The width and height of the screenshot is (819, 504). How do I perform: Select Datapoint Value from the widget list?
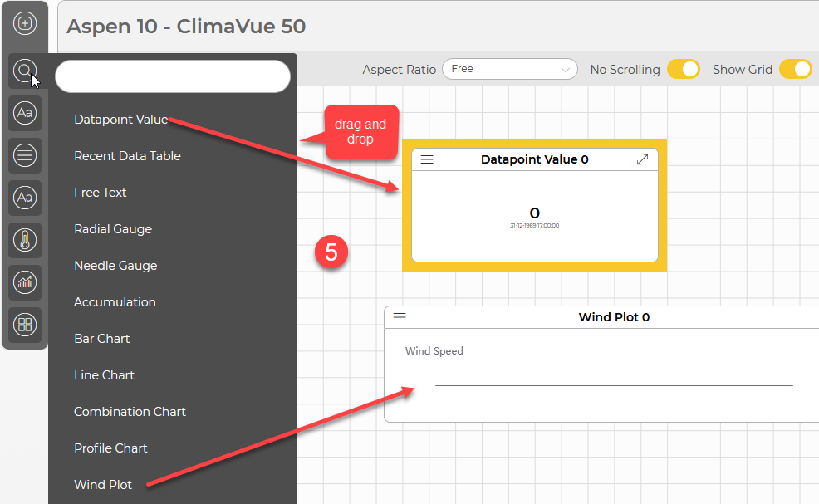point(121,120)
